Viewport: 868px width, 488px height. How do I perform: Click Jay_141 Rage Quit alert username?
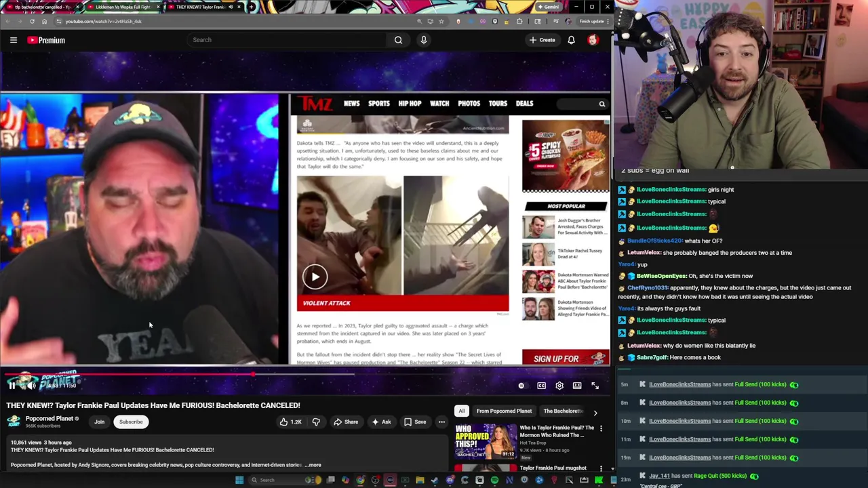[x=659, y=476]
